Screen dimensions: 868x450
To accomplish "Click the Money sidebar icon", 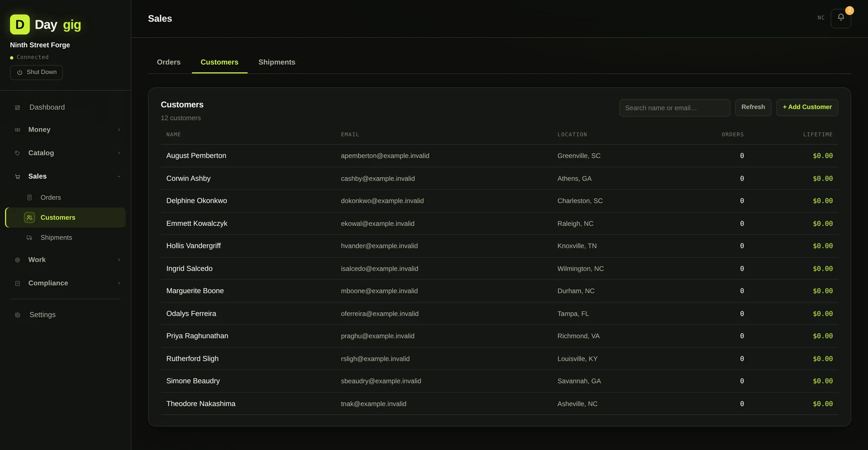I will [x=18, y=130].
